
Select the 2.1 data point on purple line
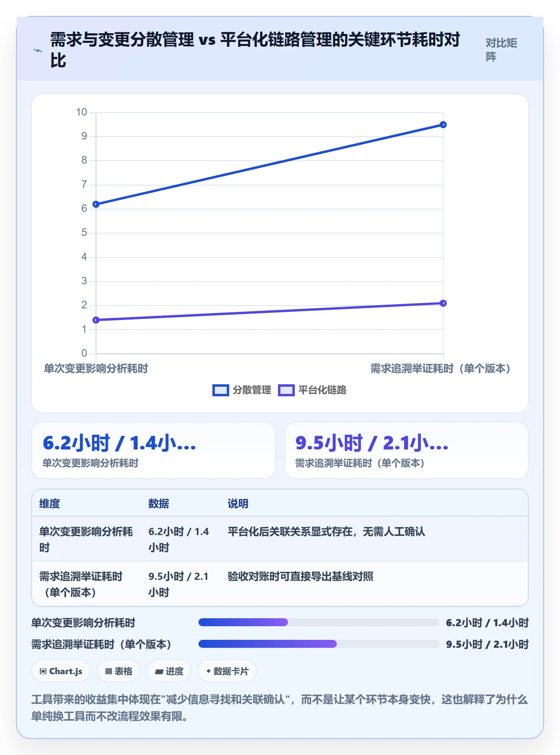click(x=443, y=303)
